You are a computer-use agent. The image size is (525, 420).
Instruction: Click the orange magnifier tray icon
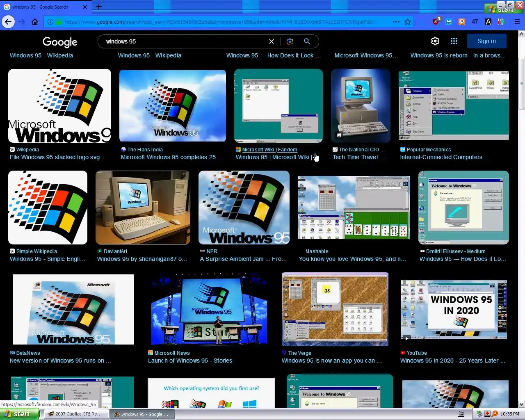[x=495, y=414]
